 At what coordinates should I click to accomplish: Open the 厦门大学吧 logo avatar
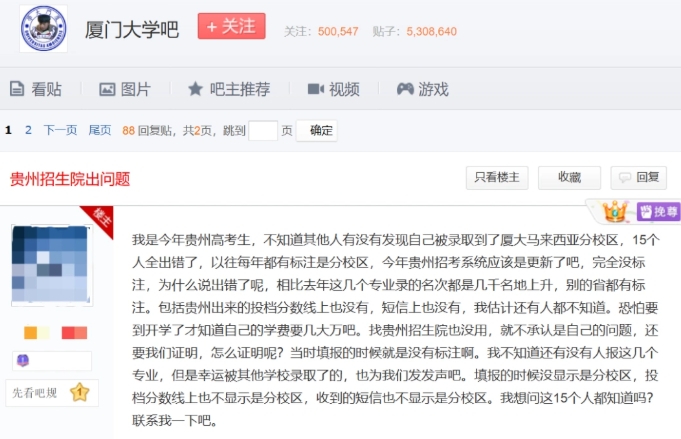pos(43,29)
